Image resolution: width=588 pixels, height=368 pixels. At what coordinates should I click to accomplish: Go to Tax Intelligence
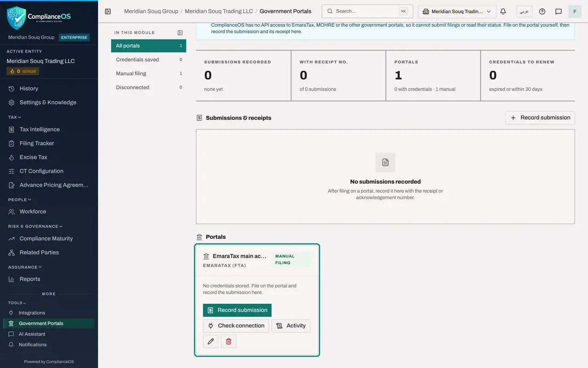(49, 129)
